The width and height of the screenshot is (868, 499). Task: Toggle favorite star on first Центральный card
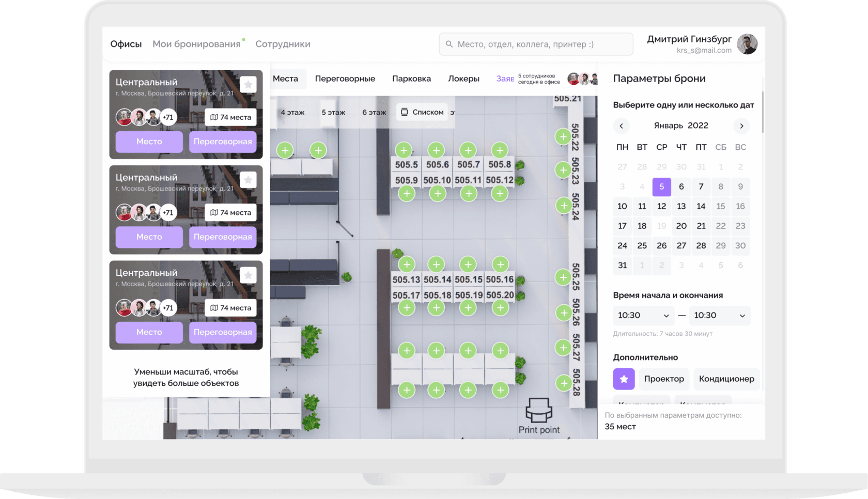pyautogui.click(x=248, y=84)
